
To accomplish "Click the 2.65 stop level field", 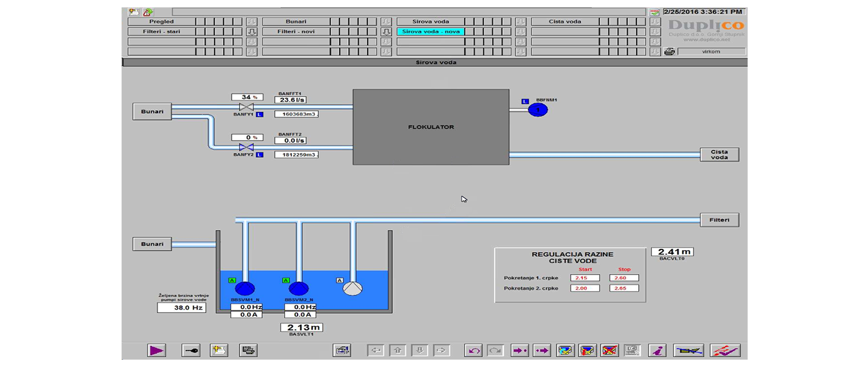I will point(624,288).
